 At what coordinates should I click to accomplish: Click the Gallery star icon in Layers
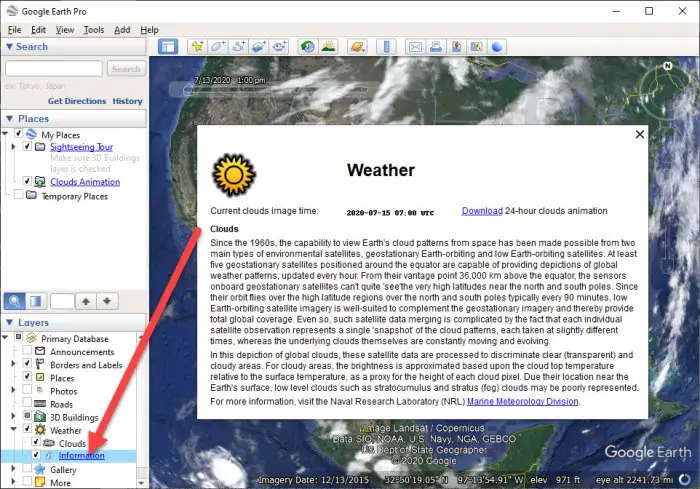click(x=40, y=469)
